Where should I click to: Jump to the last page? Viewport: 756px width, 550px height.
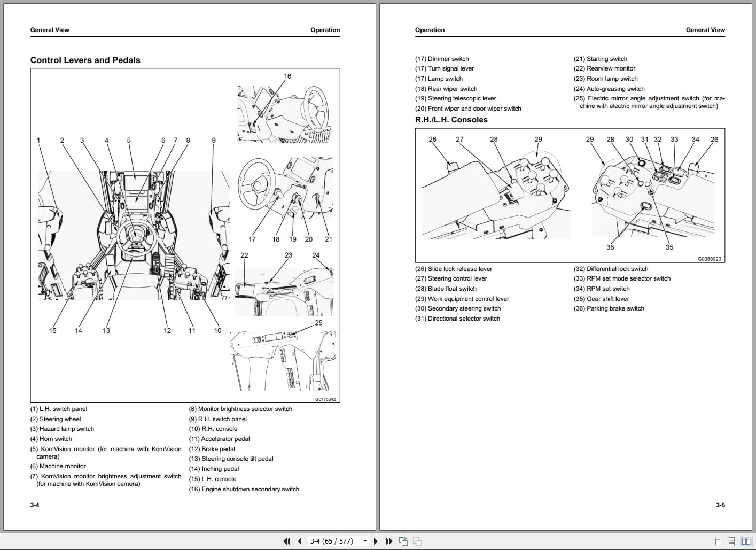(389, 541)
